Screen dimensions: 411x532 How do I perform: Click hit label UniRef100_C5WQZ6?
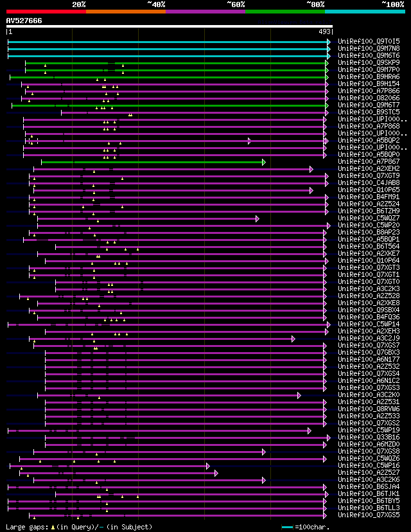tap(369, 458)
